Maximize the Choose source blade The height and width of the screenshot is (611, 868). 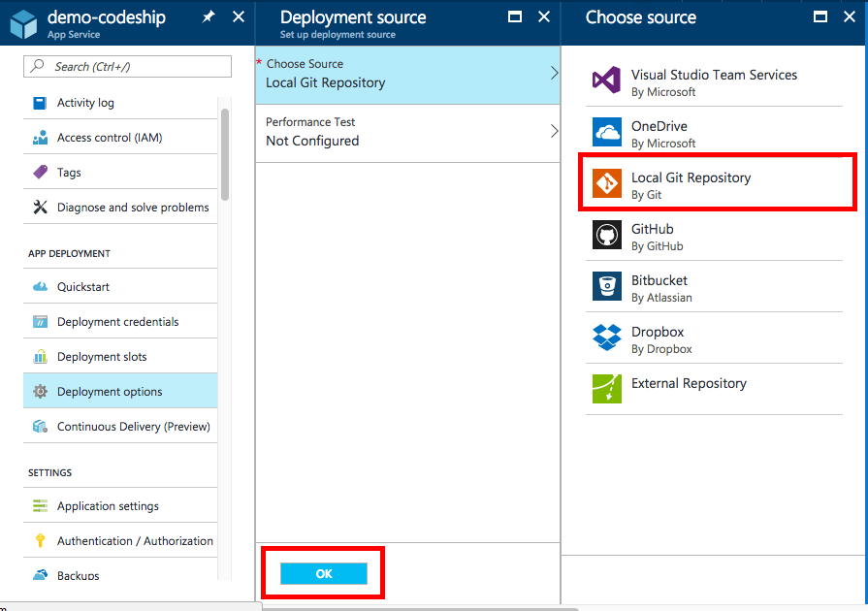[820, 17]
